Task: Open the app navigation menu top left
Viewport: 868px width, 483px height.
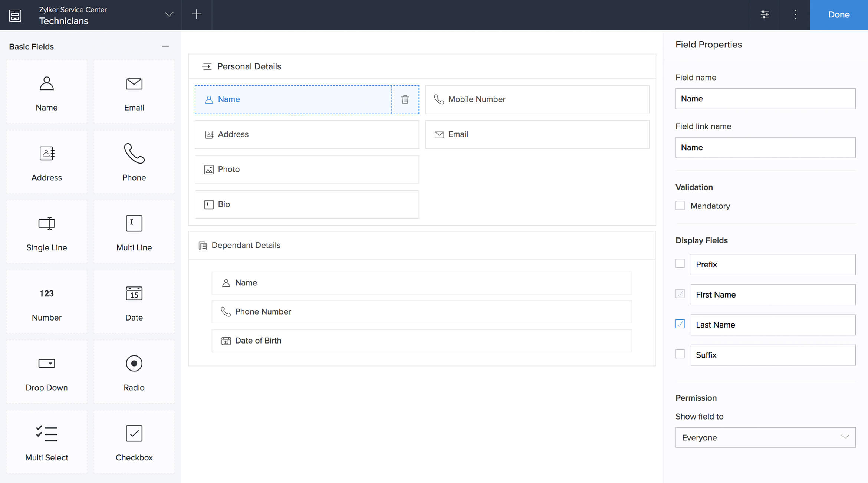Action: [x=15, y=15]
